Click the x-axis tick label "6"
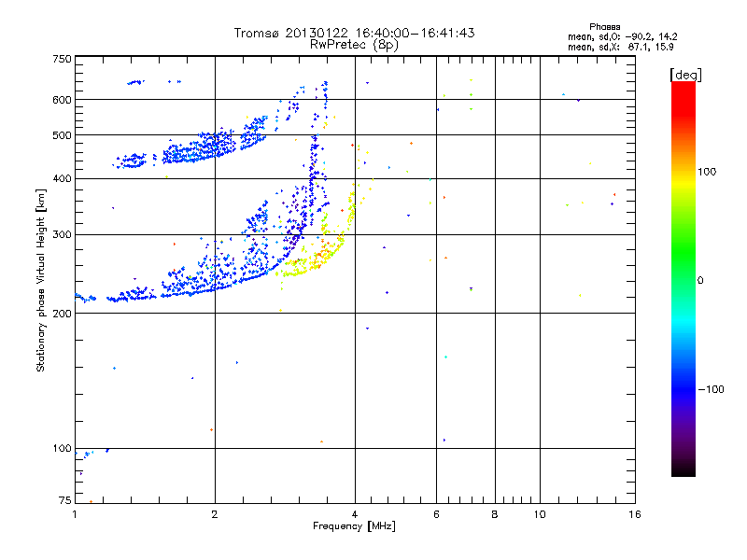Image resolution: width=747 pixels, height=560 pixels. (436, 514)
